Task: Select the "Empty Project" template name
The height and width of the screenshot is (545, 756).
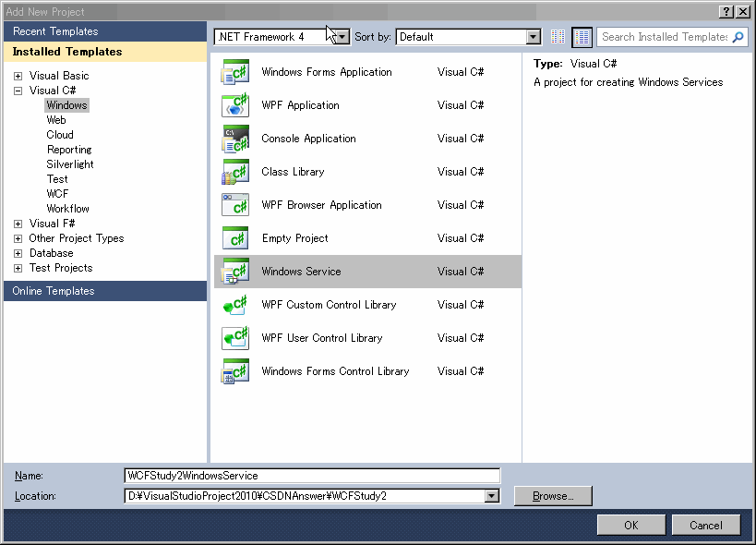Action: pos(295,238)
